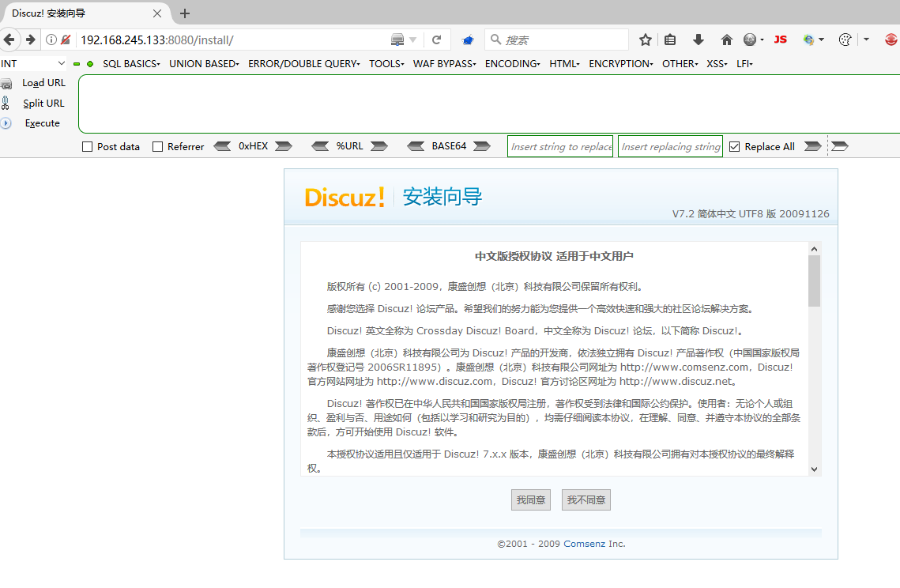Expand the proxy extension dropdown arrow

click(x=821, y=40)
